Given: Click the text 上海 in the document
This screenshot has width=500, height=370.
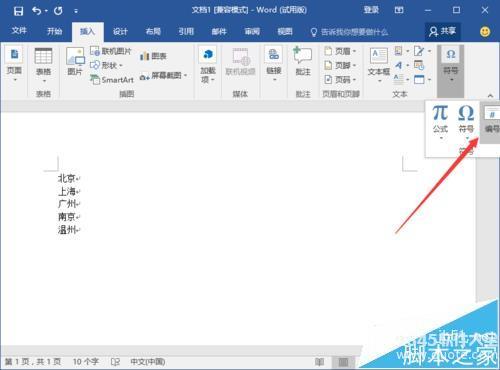Looking at the screenshot, I should [67, 191].
